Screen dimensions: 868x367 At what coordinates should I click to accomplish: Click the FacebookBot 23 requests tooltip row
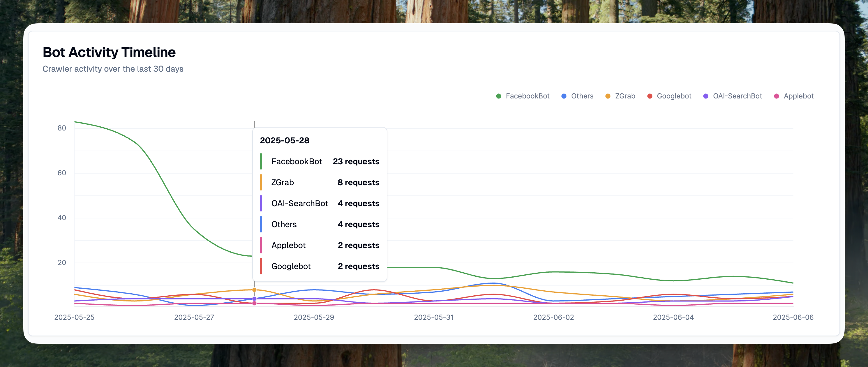320,161
